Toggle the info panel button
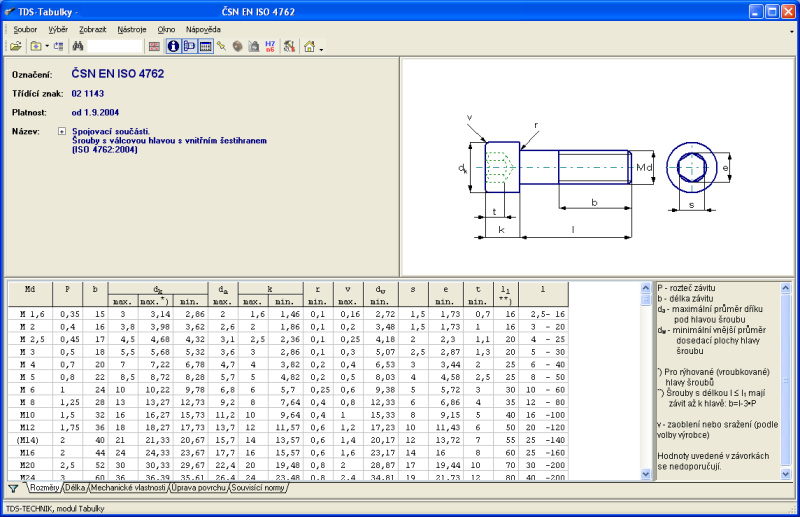This screenshot has width=800, height=517. point(173,46)
